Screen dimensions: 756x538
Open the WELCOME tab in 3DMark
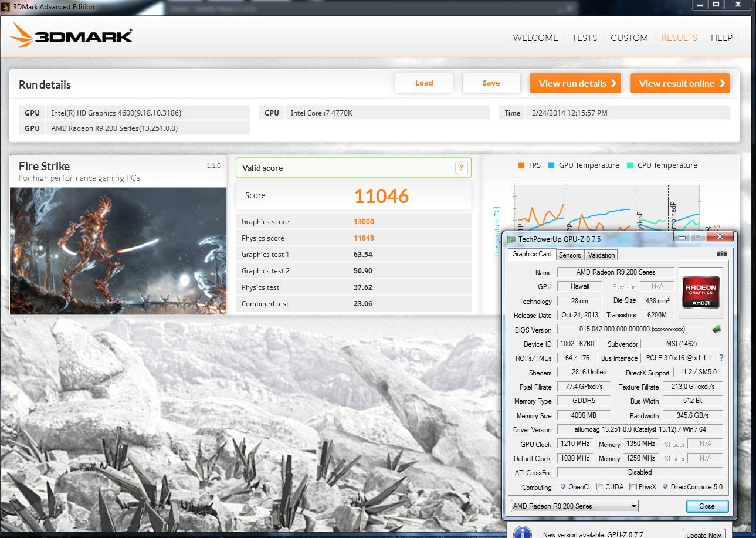click(535, 38)
